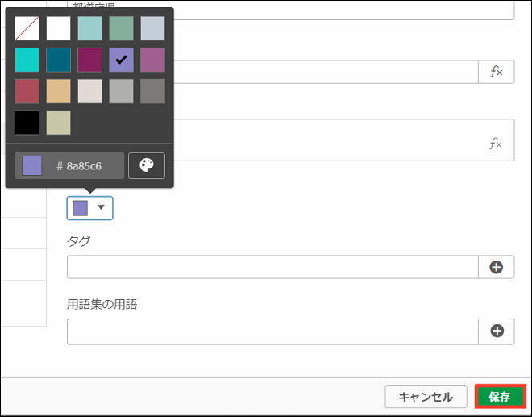The height and width of the screenshot is (417, 532).
Task: Choose the bright turquoise swatch
Action: tap(27, 60)
